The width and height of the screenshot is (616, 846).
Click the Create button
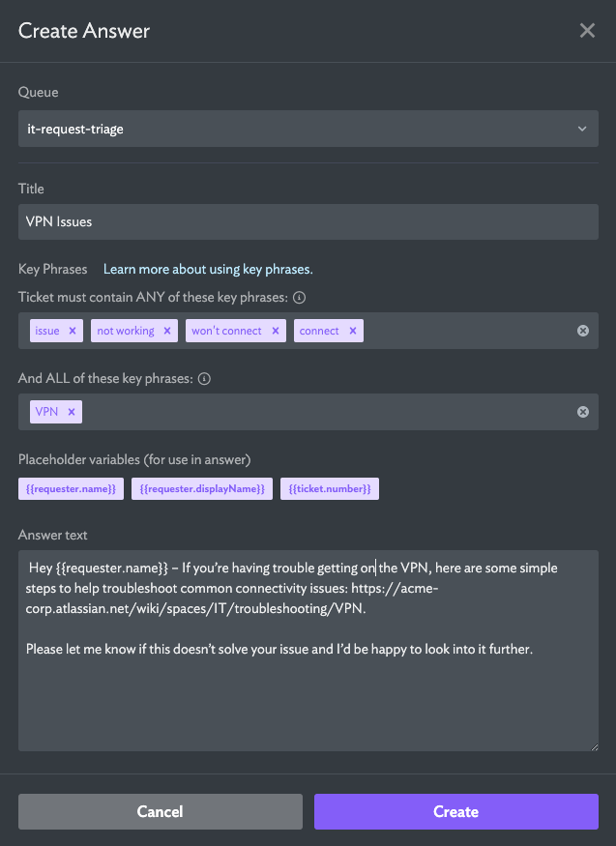click(x=455, y=811)
